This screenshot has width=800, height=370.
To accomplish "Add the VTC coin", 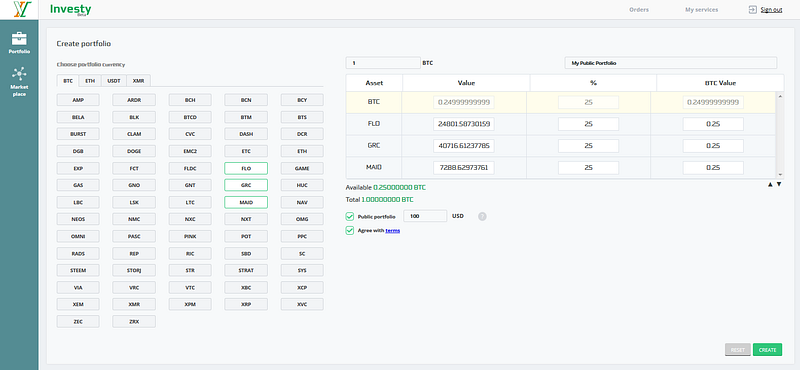I will pyautogui.click(x=190, y=287).
